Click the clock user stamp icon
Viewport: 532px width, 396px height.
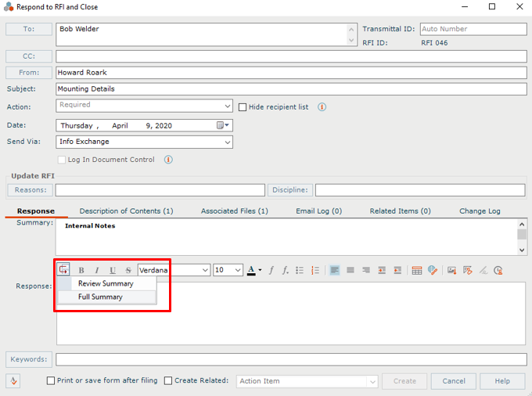(x=498, y=271)
